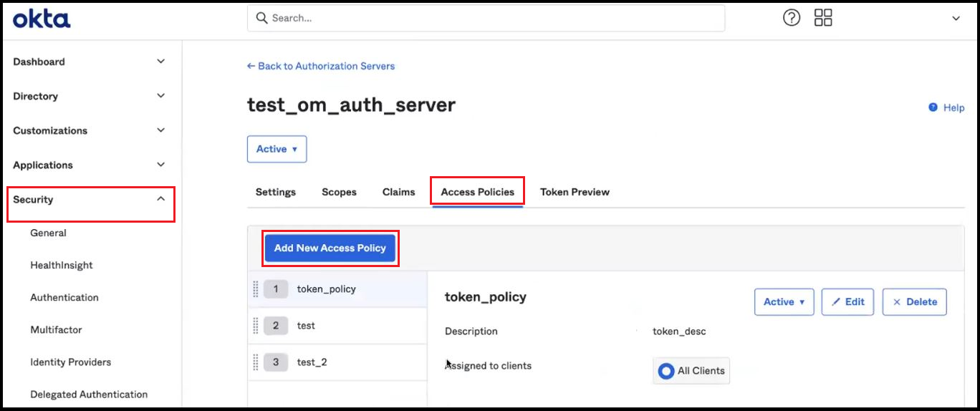
Task: Open the help question mark icon
Action: click(791, 18)
